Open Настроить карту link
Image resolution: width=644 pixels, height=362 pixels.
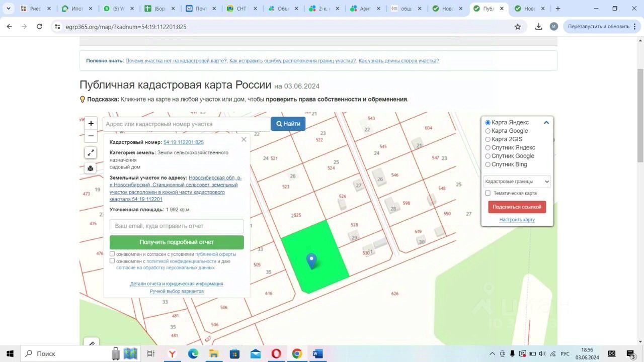517,220
